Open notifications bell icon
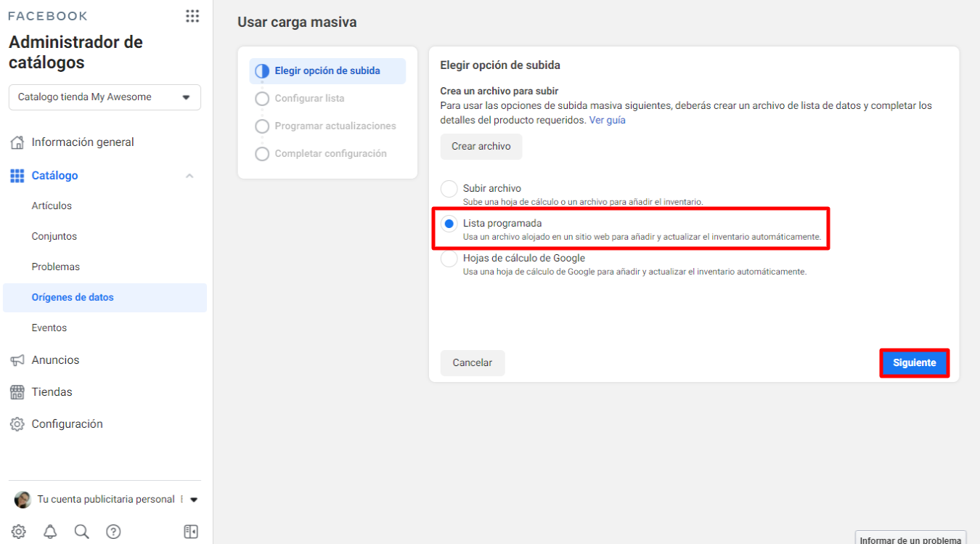Image resolution: width=980 pixels, height=544 pixels. coord(50,532)
